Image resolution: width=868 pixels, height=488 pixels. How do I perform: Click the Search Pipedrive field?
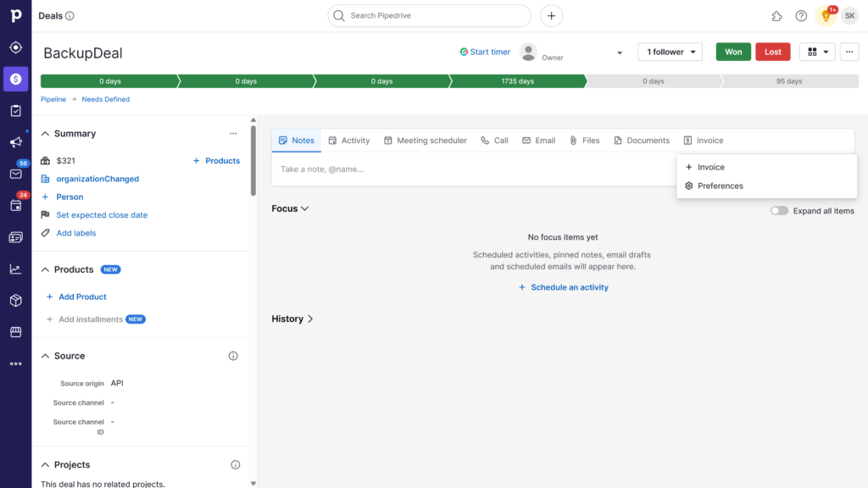[x=429, y=15]
